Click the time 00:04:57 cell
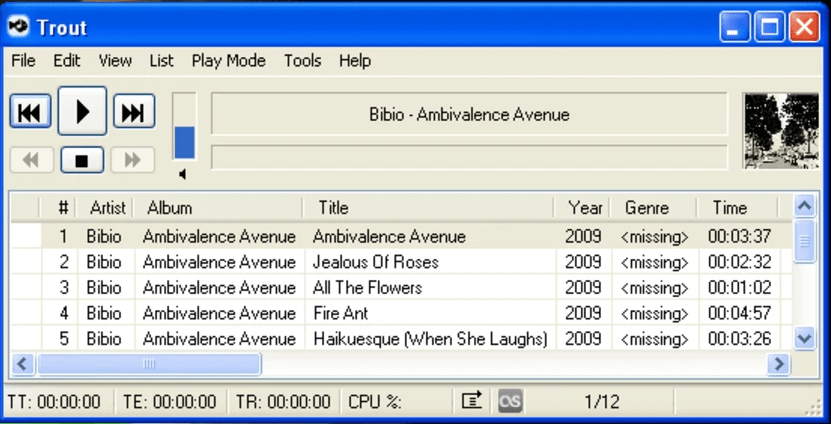Screen dimensions: 831x424 pyautogui.click(x=739, y=313)
